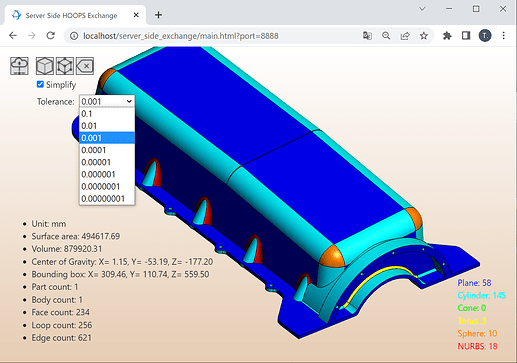Collapse the Tolerance dropdown box
This screenshot has height=363, width=517.
(x=107, y=101)
